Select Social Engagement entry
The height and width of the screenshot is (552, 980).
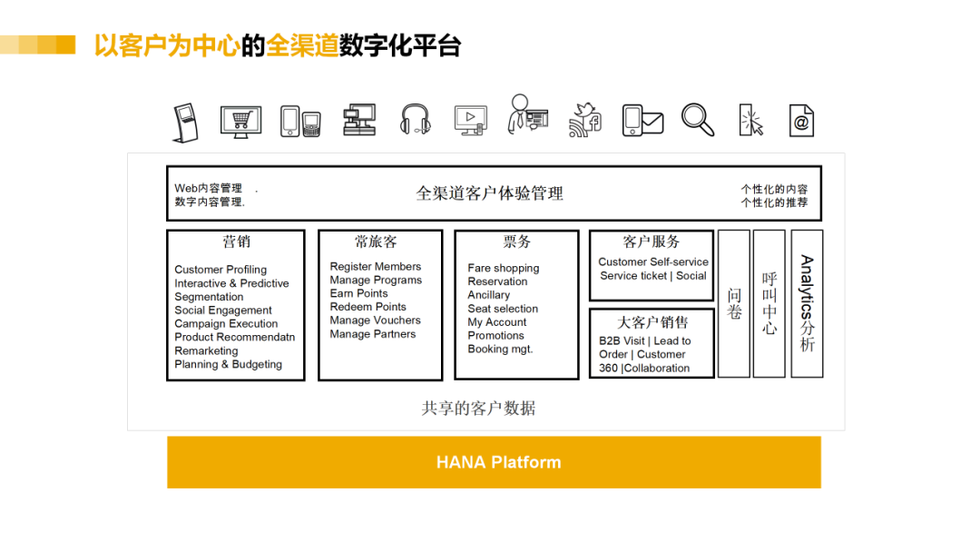(223, 310)
